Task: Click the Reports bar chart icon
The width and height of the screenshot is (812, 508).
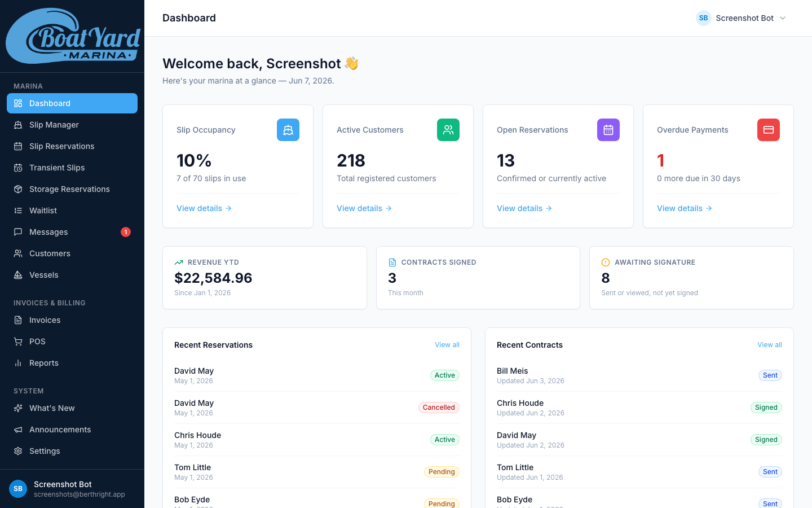Action: (18, 363)
